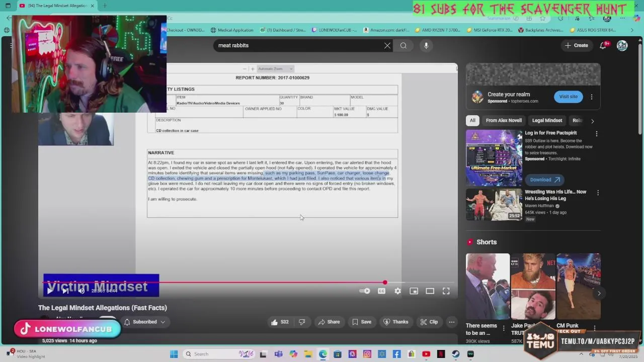Open Microsoft Teams from taskbar
644x362 pixels.
click(x=278, y=354)
